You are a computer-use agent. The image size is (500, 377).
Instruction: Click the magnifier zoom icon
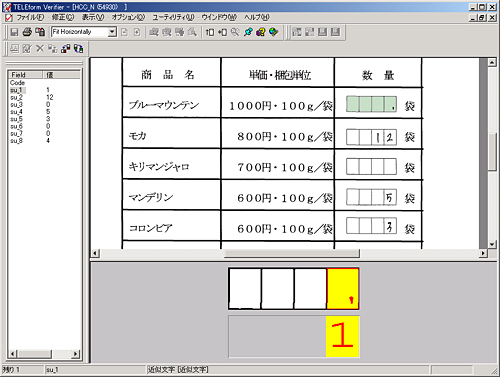coord(235,32)
